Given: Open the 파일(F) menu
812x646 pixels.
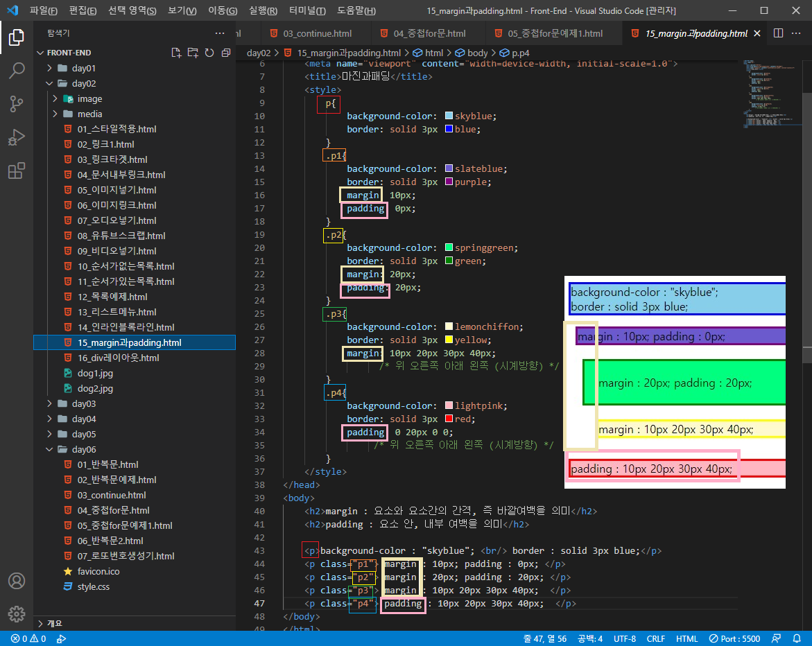Looking at the screenshot, I should 44,10.
